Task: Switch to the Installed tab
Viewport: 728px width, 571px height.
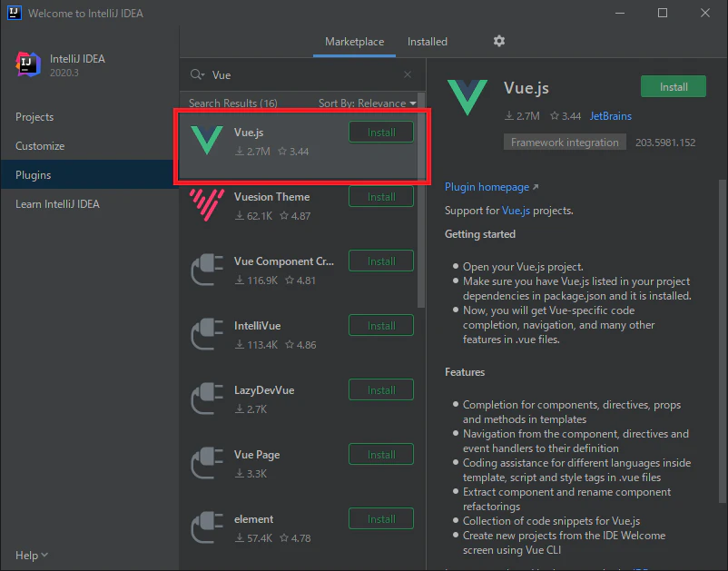Action: (x=428, y=42)
